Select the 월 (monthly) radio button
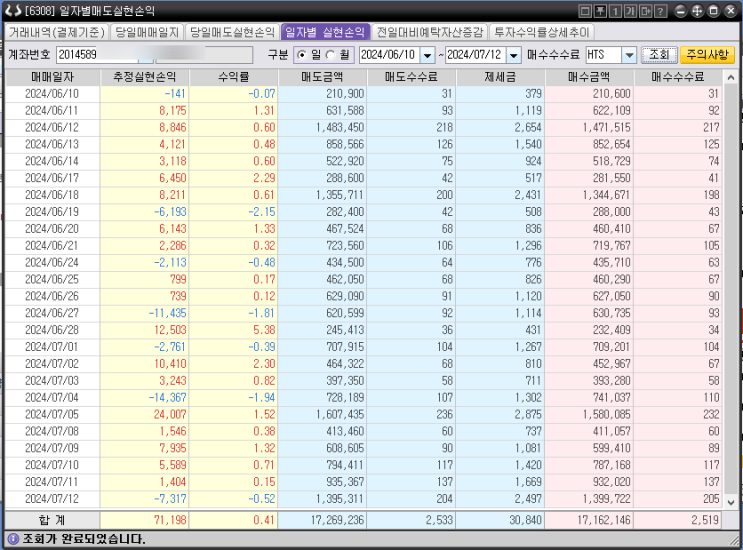Viewport: 743px width, 550px height. tap(330, 55)
